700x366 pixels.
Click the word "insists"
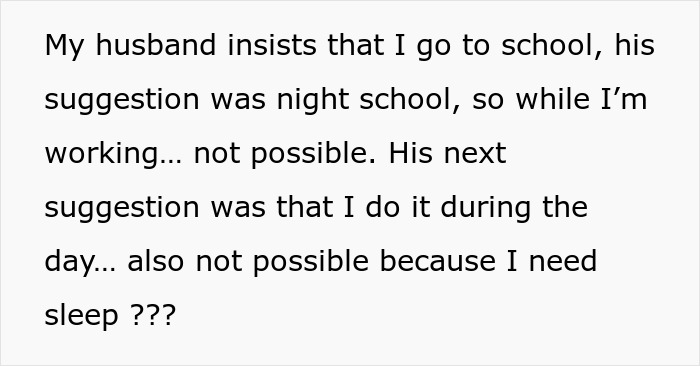(272, 45)
